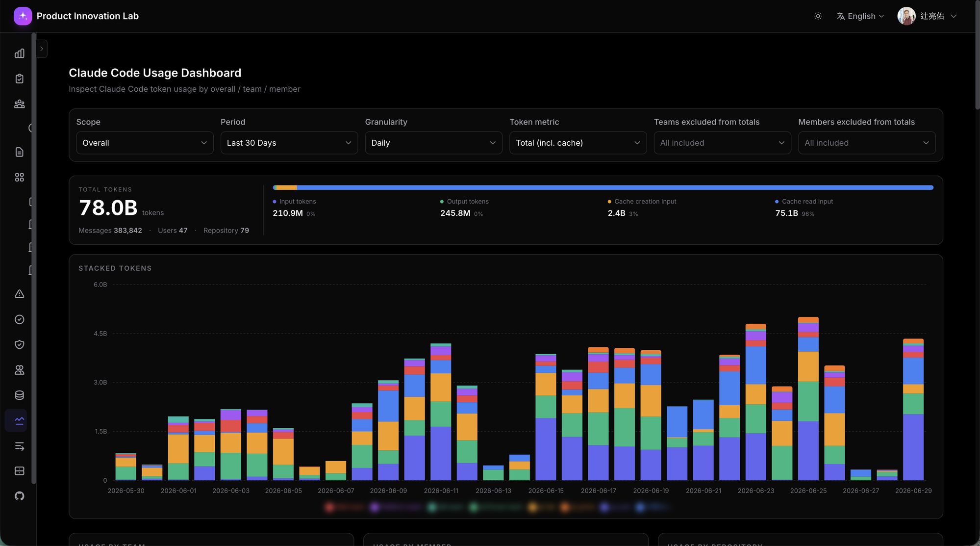Screen dimensions: 980x546
Task: Click the 78.0B total tokens value
Action: 108,208
